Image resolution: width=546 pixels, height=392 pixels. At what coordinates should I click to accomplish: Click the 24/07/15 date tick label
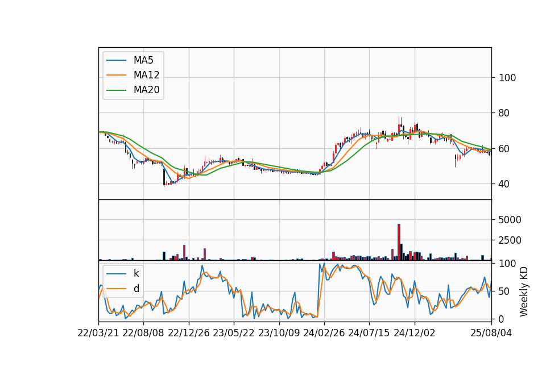(x=369, y=333)
